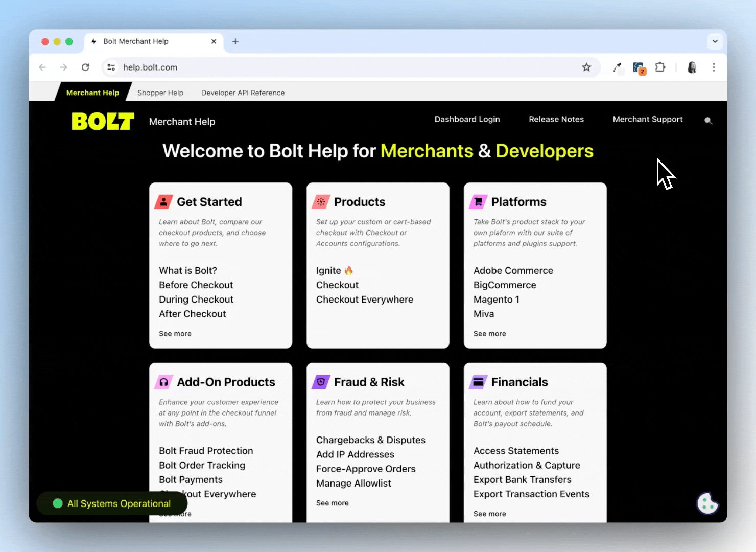Screen dimensions: 756x552
Task: Click See more under Get Started
Action: click(175, 333)
